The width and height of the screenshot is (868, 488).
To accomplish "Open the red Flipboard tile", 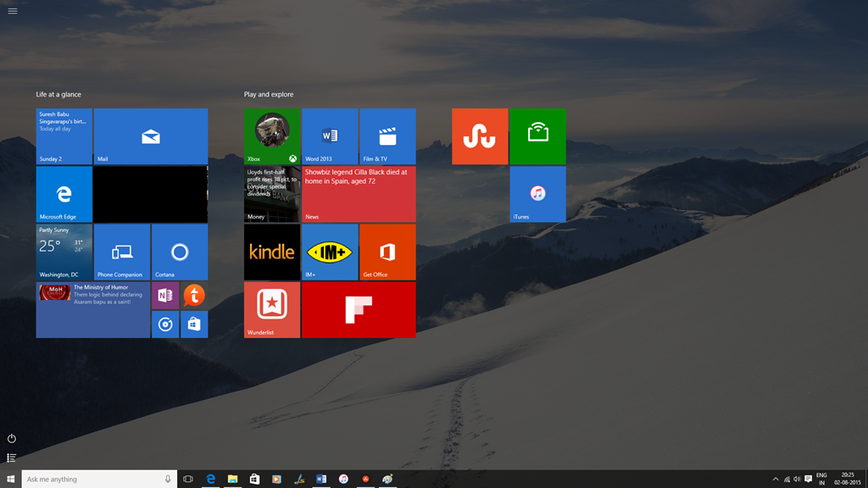I will coord(359,310).
